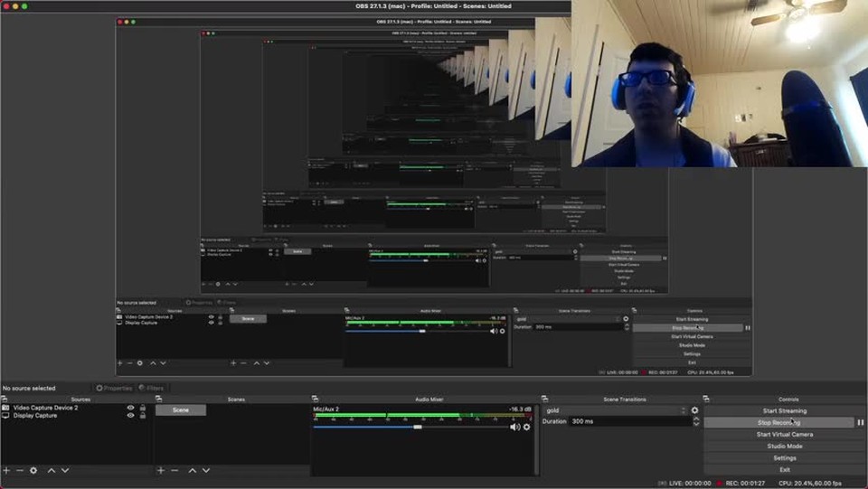Click the Mic/Aux 2 volume slider handle

pos(418,427)
